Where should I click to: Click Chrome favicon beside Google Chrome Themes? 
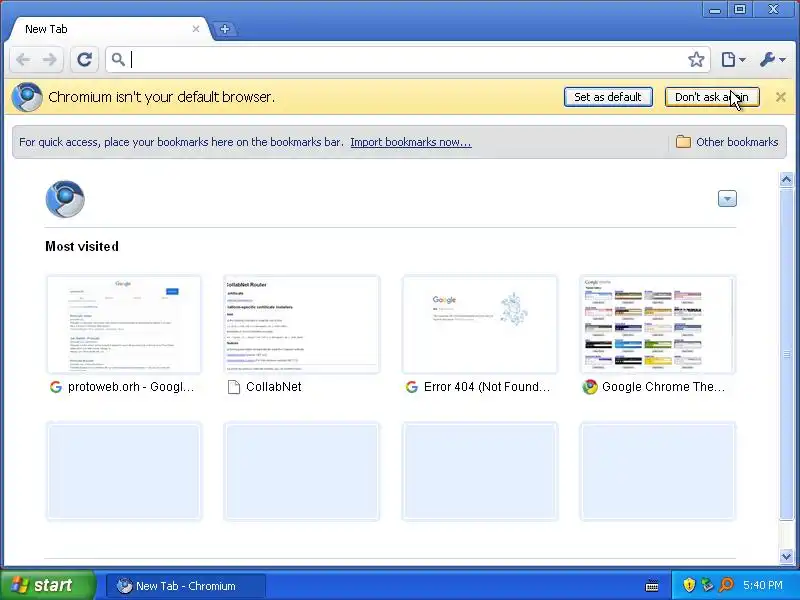pos(590,387)
